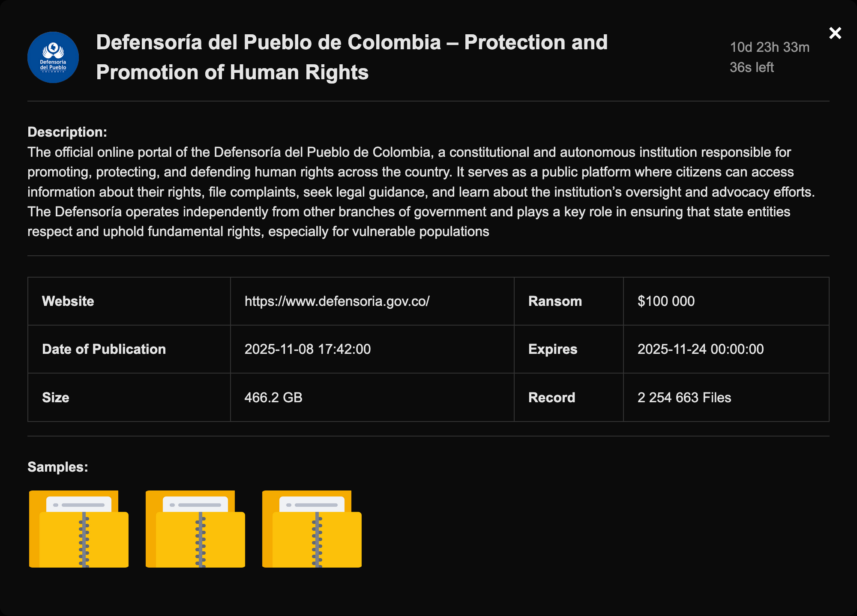Select the 466.2 GB size value
The image size is (857, 616).
click(x=273, y=398)
